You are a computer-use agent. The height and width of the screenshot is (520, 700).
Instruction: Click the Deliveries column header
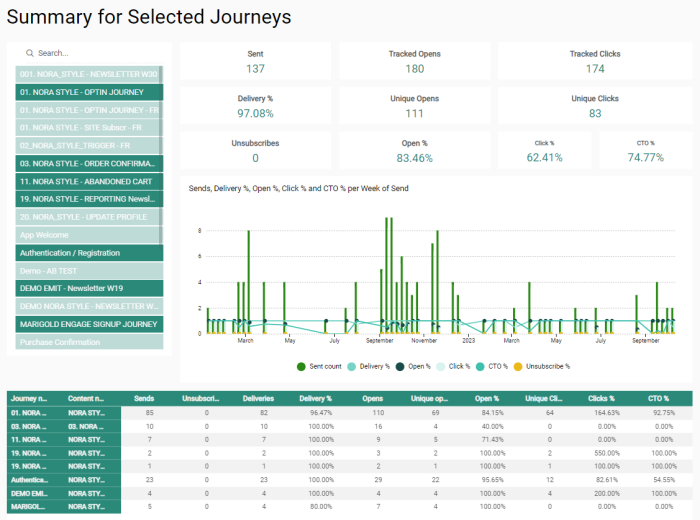point(261,398)
